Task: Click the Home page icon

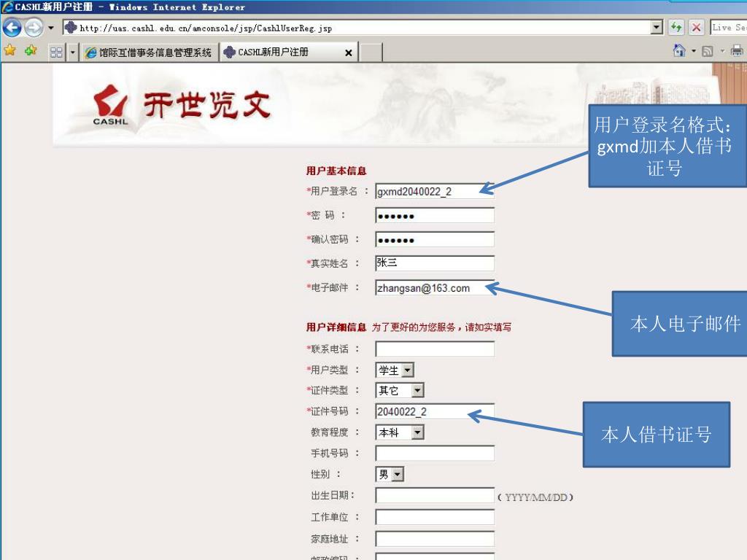Action: pos(679,50)
